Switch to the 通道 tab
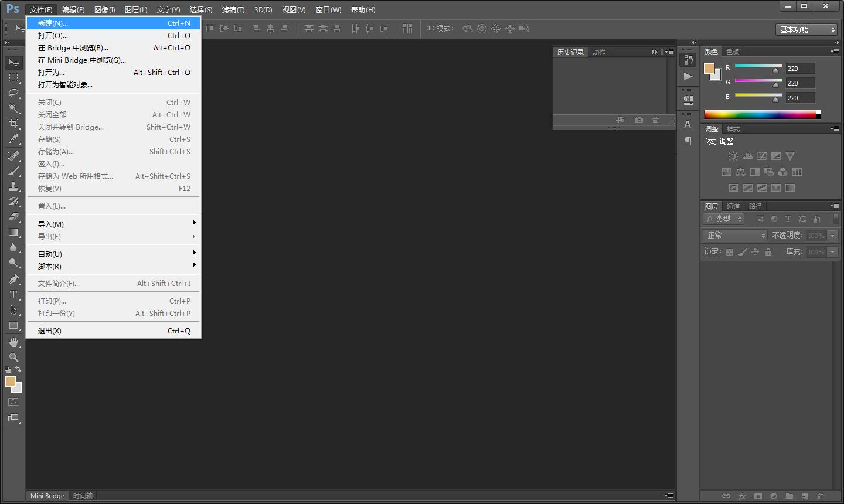The image size is (844, 504). point(733,206)
